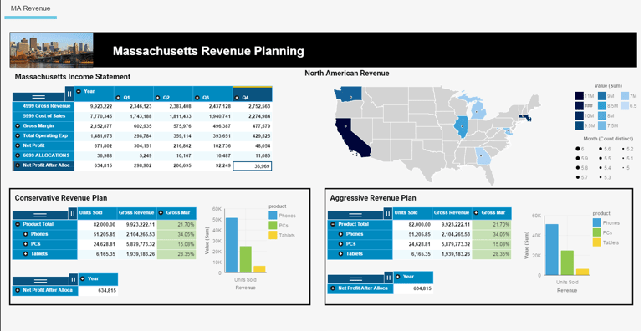The width and height of the screenshot is (644, 331).
Task: Click pause-bars icon beside Aggressive Units Sold header
Action: coord(388,213)
